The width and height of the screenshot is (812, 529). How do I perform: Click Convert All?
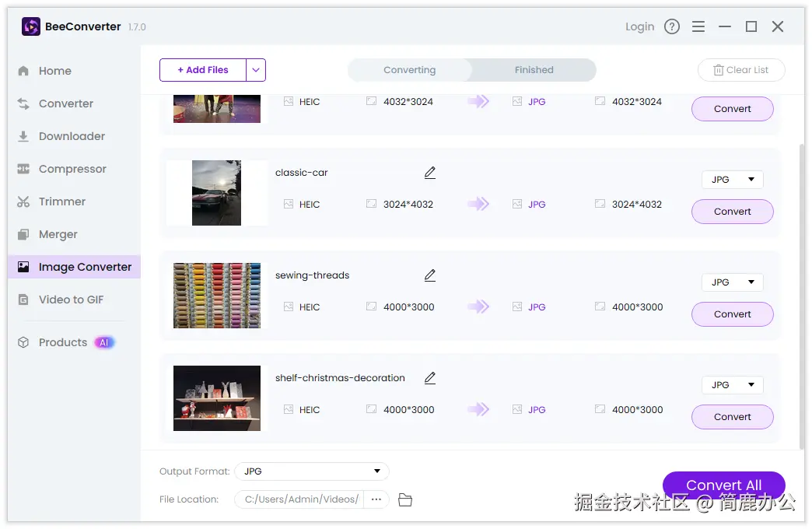723,484
